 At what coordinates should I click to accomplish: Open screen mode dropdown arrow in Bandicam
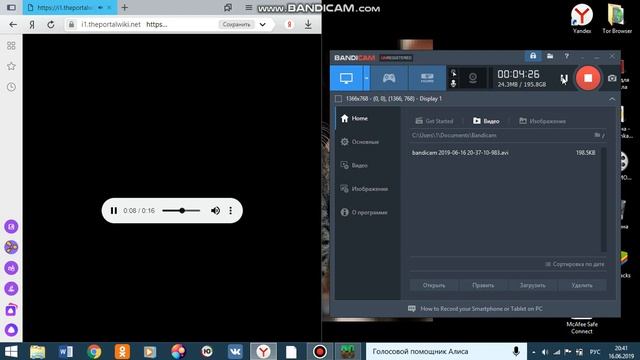(x=367, y=78)
